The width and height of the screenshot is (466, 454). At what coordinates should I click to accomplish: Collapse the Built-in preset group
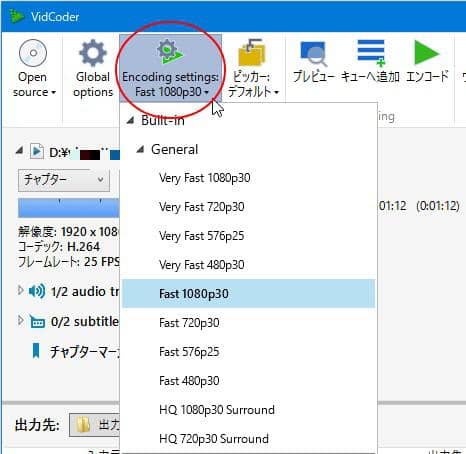click(x=130, y=120)
